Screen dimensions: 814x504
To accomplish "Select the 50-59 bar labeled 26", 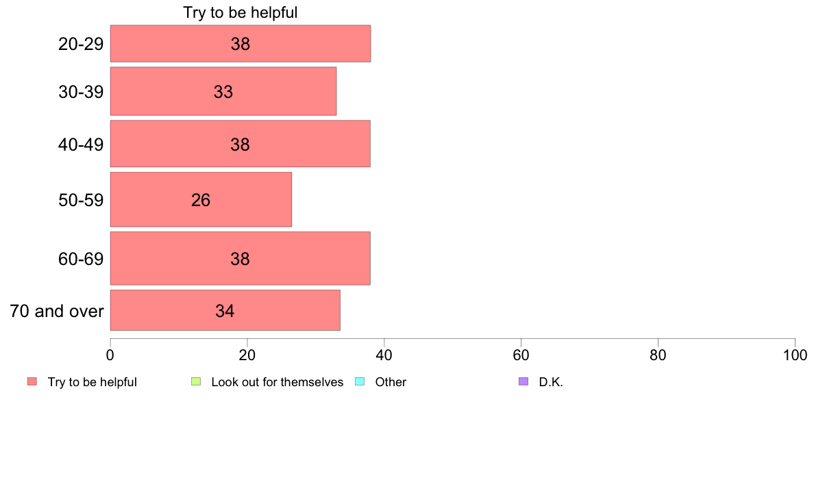I will point(201,199).
